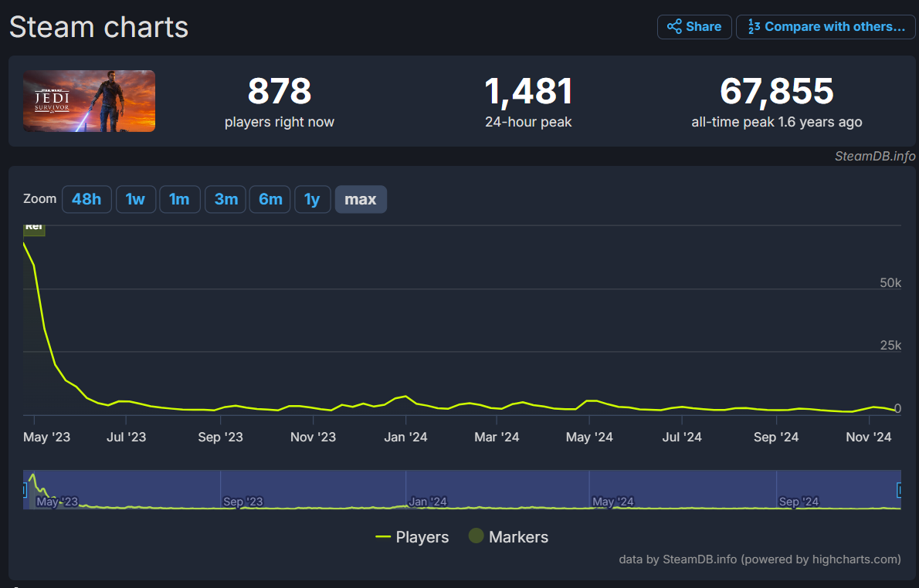This screenshot has height=588, width=919.
Task: Click the Sep '24 label on main axis
Action: click(x=776, y=437)
